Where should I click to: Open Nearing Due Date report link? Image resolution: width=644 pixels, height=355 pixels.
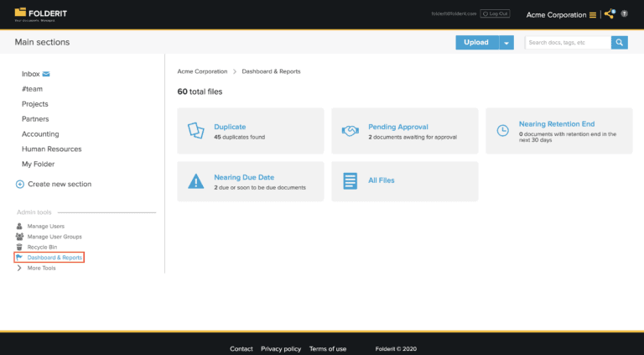(244, 178)
